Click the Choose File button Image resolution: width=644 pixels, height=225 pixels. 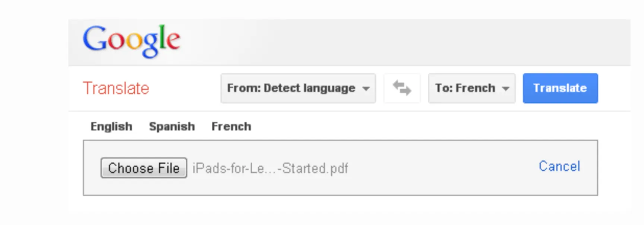pyautogui.click(x=144, y=168)
